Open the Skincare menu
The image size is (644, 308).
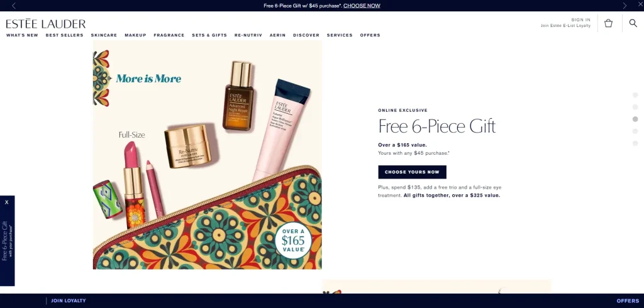[104, 35]
